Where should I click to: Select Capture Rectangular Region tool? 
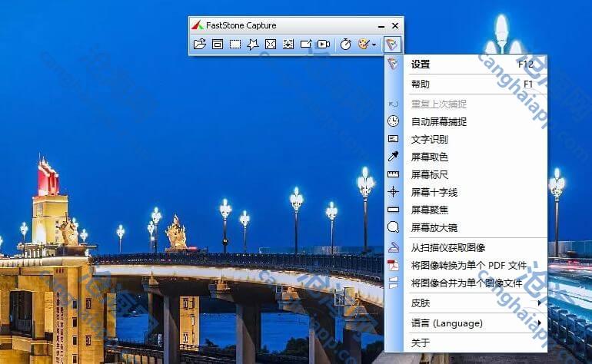pos(235,45)
